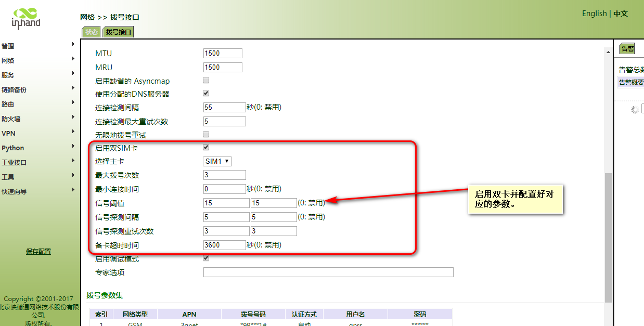Screen dimensions: 644x326
Task: Click the InHand logo
Action: 26,18
